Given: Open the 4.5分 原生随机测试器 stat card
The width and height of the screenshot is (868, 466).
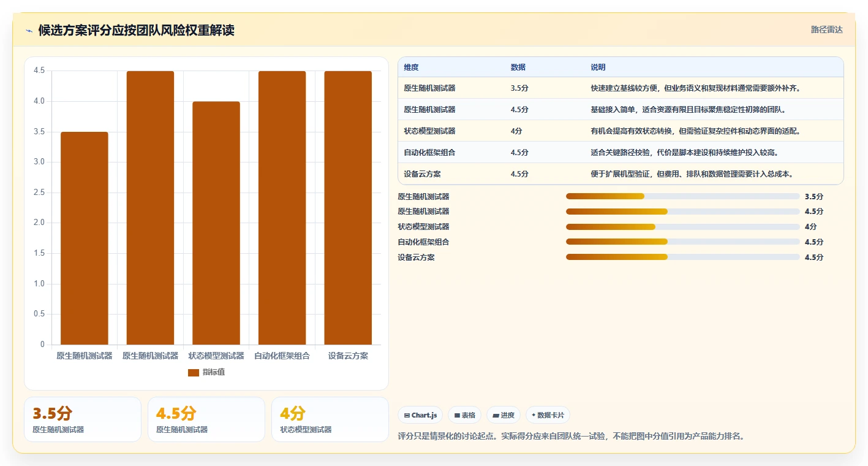Looking at the screenshot, I should pyautogui.click(x=206, y=419).
